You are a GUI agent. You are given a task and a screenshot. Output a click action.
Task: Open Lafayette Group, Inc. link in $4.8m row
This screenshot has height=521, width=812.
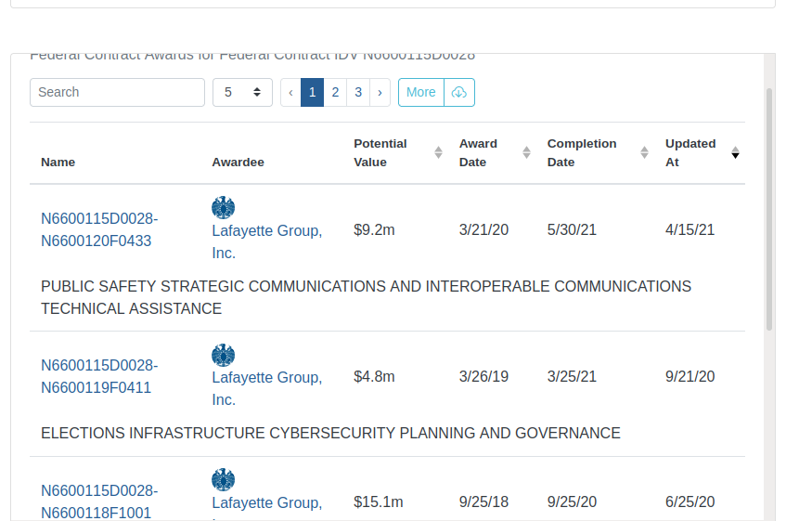(266, 388)
